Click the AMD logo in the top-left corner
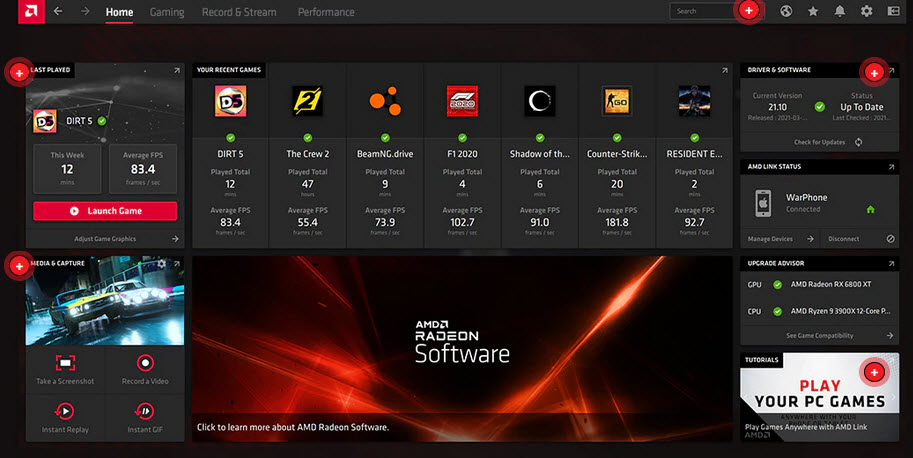913x458 pixels. 31,12
